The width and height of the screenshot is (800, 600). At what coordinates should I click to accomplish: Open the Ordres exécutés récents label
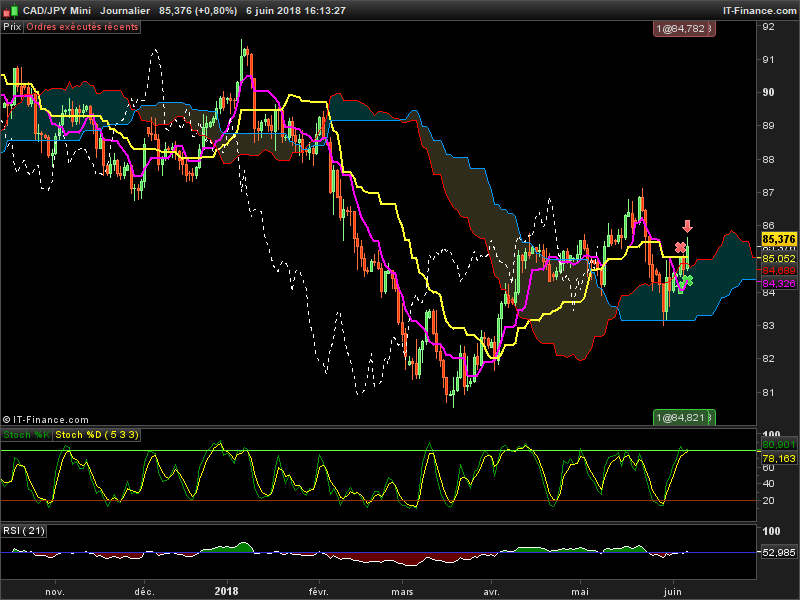[82, 27]
